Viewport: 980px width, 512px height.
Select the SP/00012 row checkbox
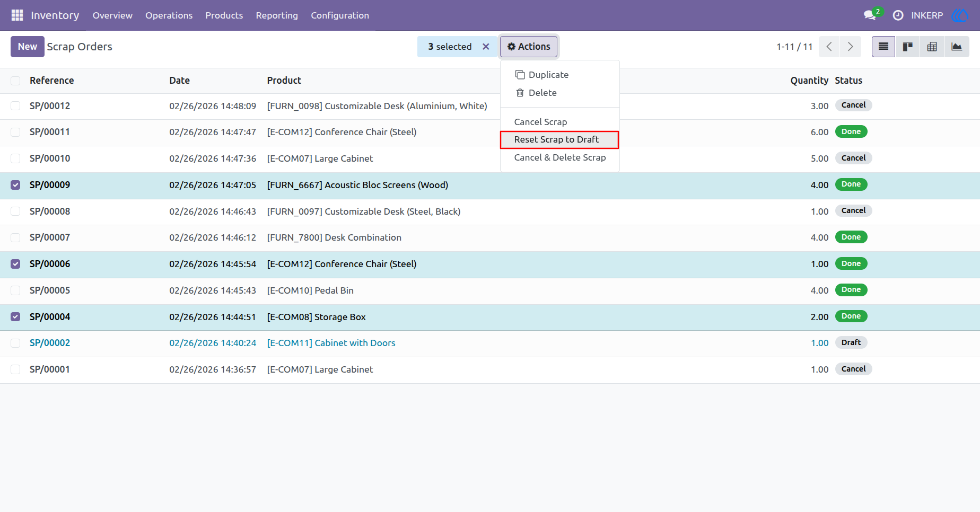[15, 106]
